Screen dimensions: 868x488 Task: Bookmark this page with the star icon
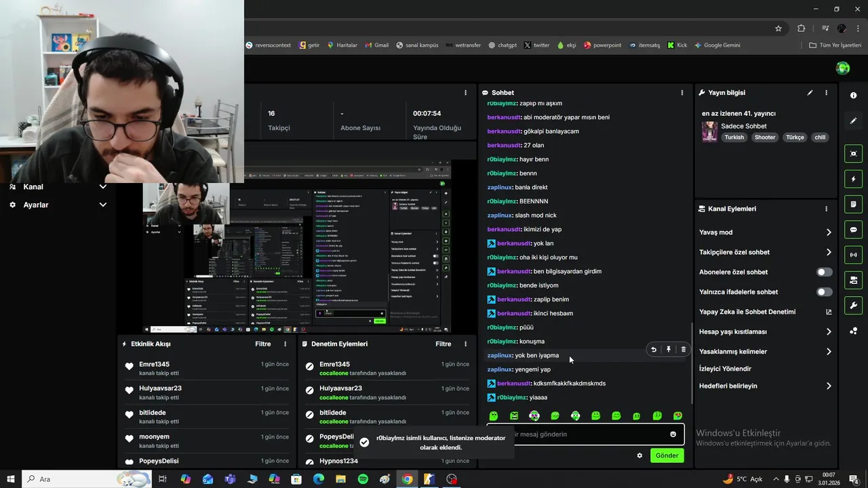778,28
